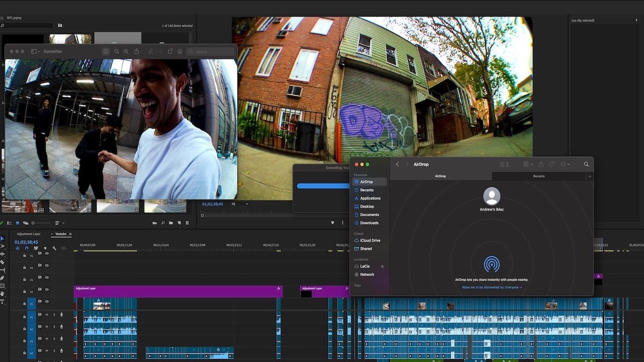
Task: Open the sort icons dropdown in project panel
Action: pyautogui.click(x=60, y=223)
